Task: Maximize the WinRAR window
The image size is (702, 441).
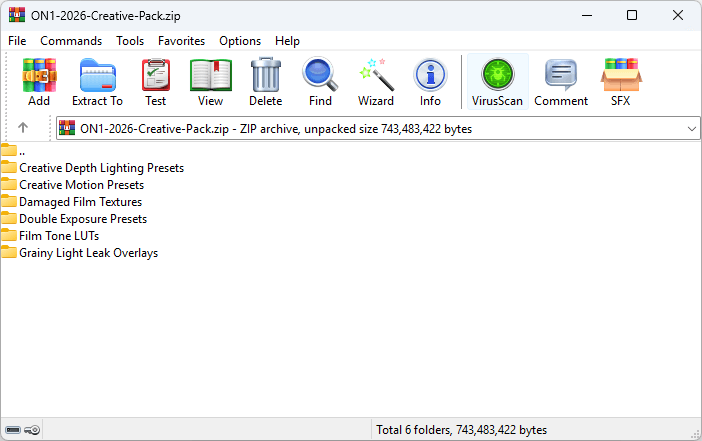Action: click(632, 15)
